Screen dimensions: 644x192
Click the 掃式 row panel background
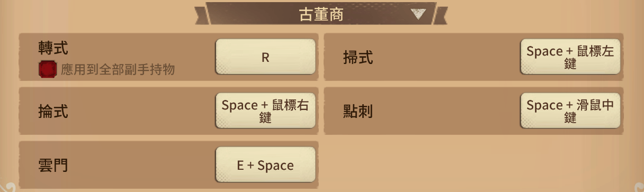tap(473, 57)
